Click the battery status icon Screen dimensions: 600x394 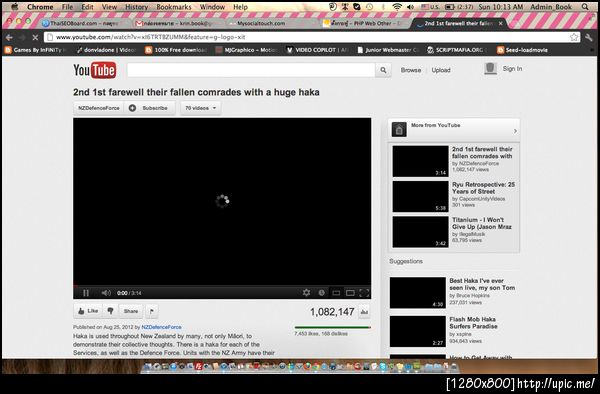[450, 7]
